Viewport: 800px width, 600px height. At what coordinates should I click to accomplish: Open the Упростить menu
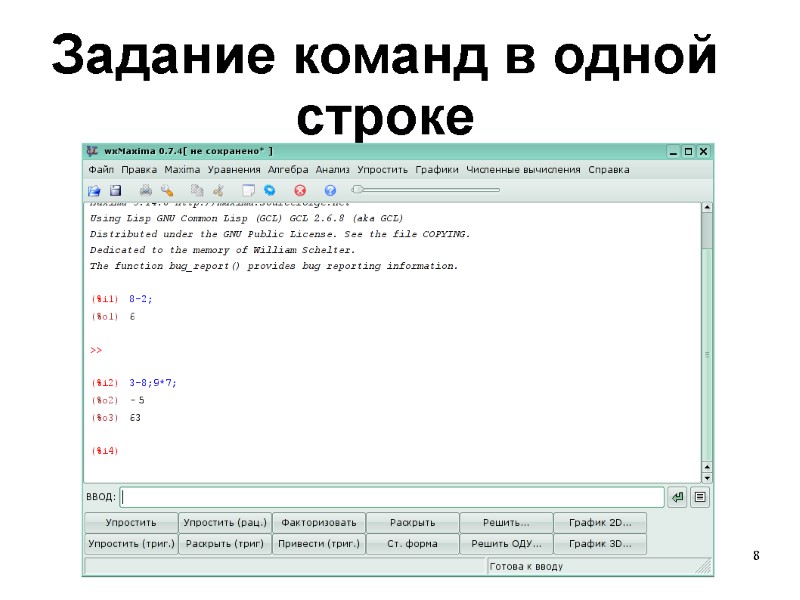[x=382, y=169]
